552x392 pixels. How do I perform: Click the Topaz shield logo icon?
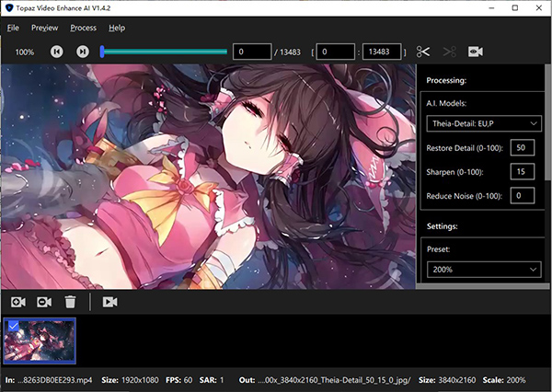pyautogui.click(x=9, y=7)
